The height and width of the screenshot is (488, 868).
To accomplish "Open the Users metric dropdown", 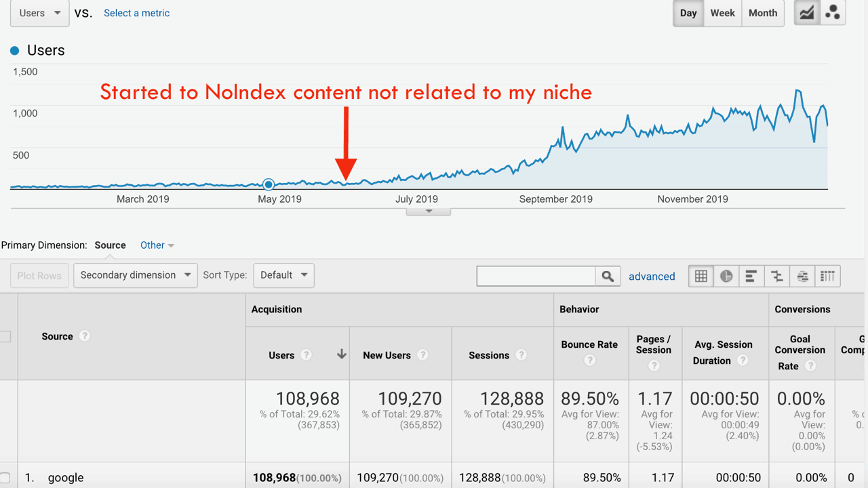I will (x=39, y=13).
